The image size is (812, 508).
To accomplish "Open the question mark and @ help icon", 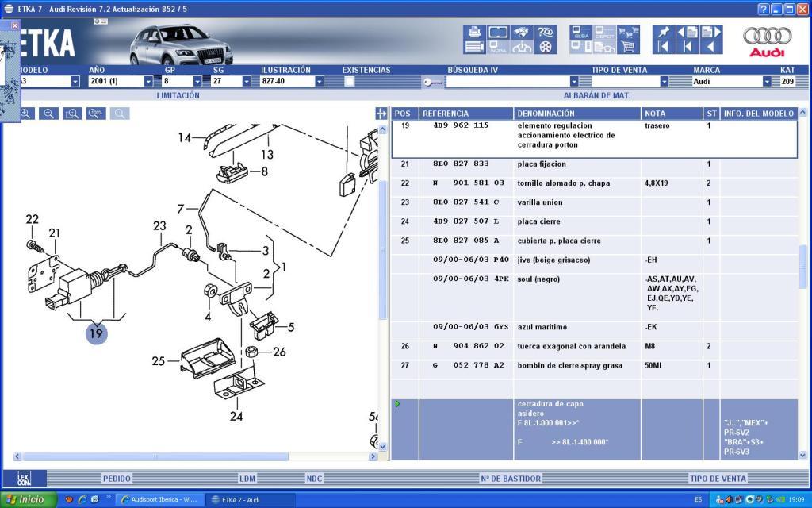I will coord(546,32).
